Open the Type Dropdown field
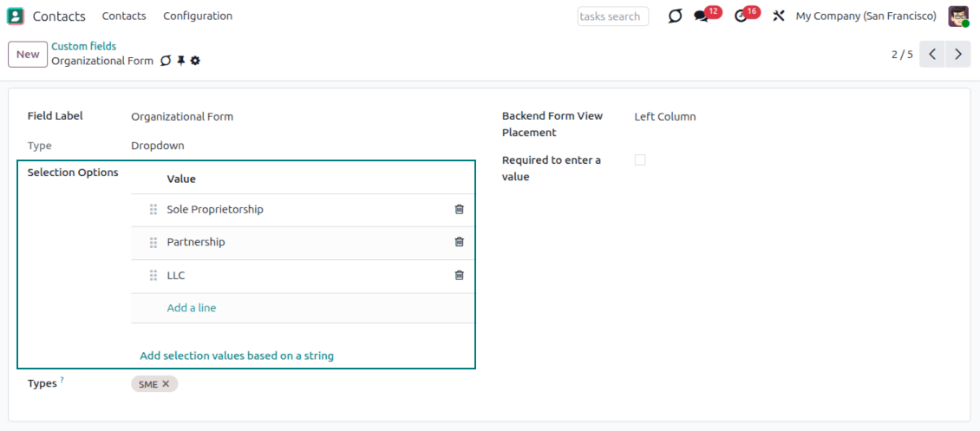 158,146
